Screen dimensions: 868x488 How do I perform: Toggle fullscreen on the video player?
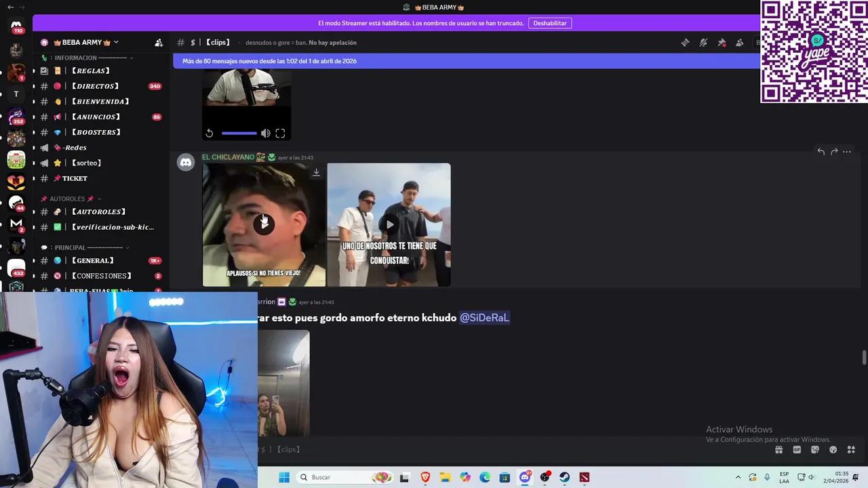coord(280,133)
